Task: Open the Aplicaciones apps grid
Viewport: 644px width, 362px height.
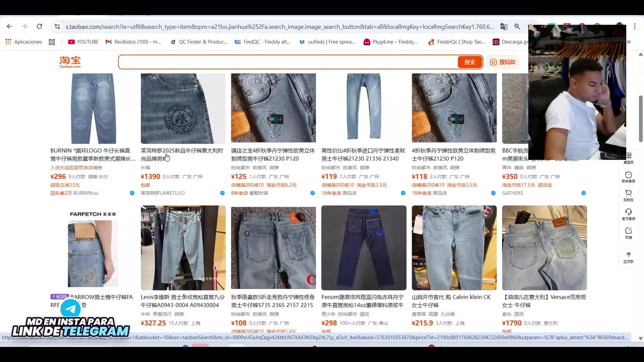Action: (24, 42)
